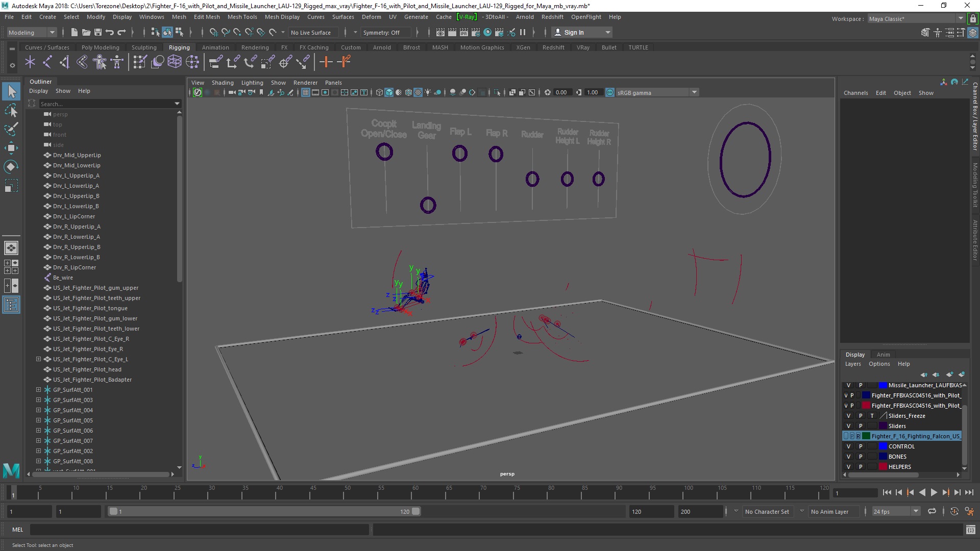
Task: Open scene with the folder icon
Action: click(86, 32)
